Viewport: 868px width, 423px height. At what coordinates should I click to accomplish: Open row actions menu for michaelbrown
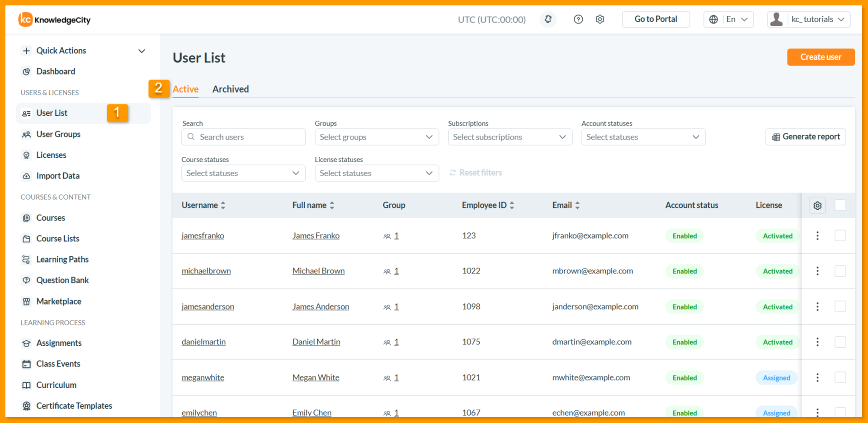(x=817, y=271)
